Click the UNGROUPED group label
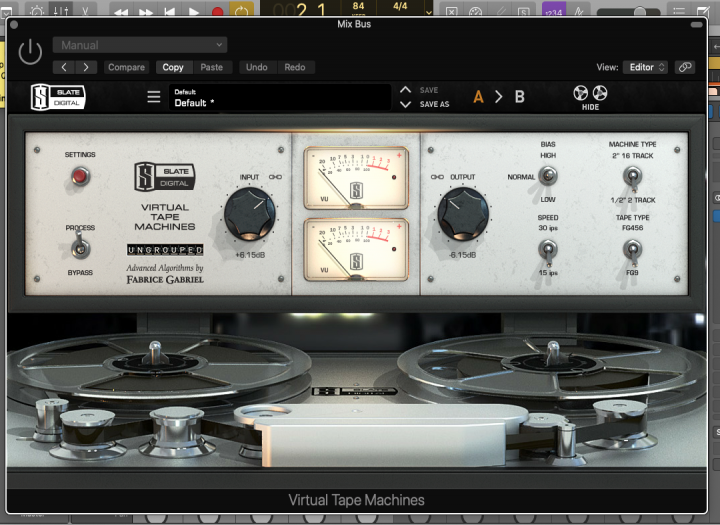720x525 pixels. (x=165, y=250)
